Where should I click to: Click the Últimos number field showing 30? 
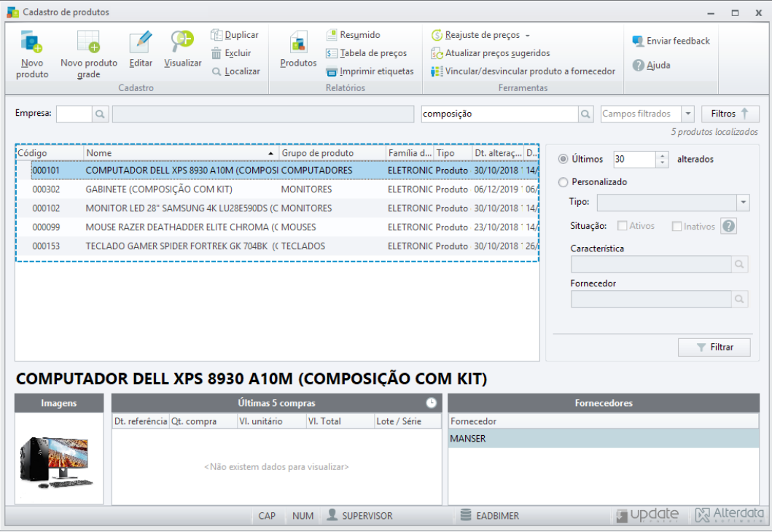click(635, 159)
